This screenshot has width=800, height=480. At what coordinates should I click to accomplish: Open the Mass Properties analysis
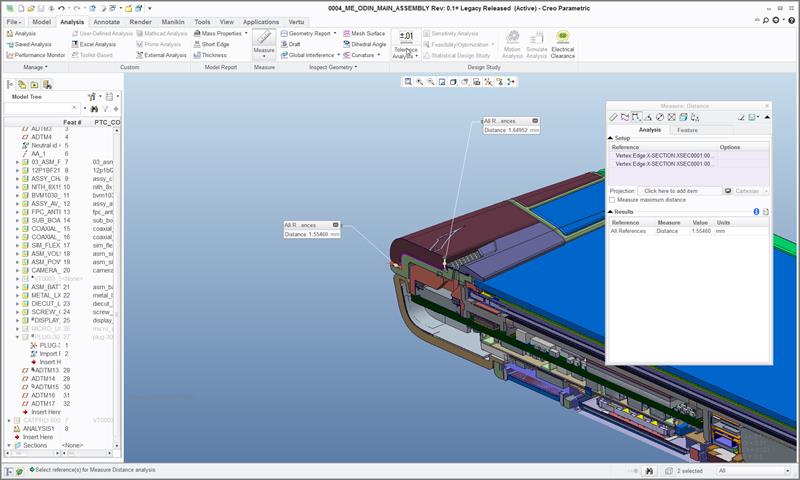(220, 33)
